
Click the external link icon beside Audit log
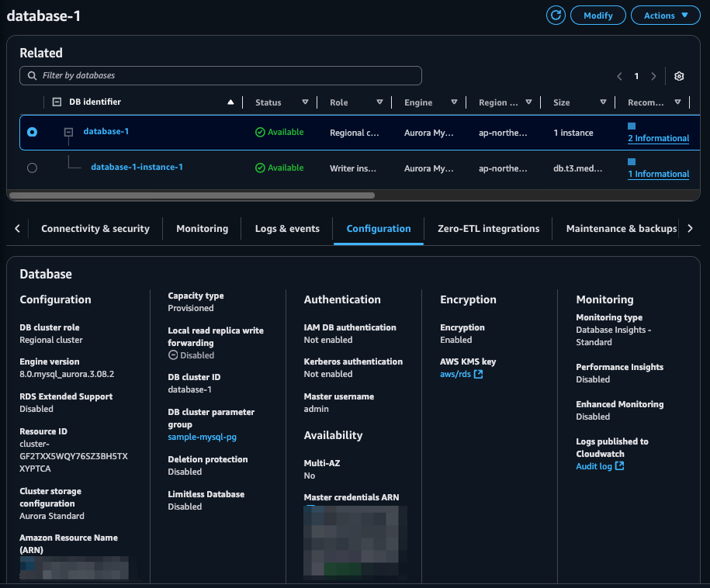coord(619,465)
